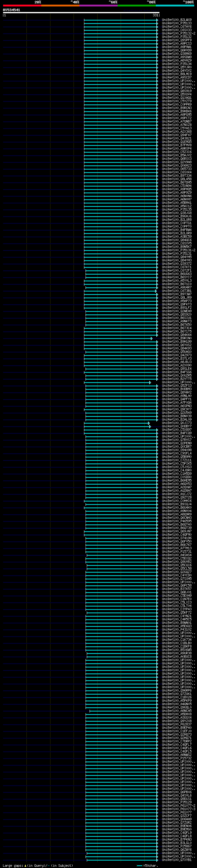197x868 pixels.
Task: Click UniRef100_Q5ZFS3 label
Action: [x=176, y=386]
